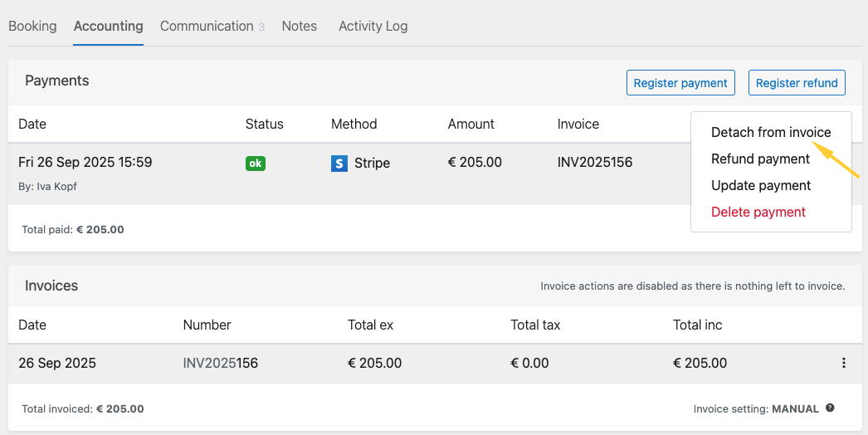The image size is (868, 435).
Task: Click the payer name Iva Kopf
Action: click(57, 187)
